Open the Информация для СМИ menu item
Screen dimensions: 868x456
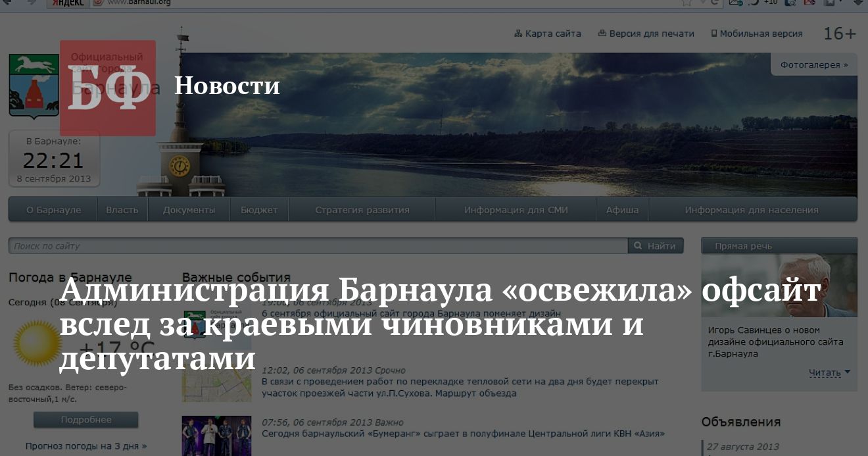(x=516, y=210)
